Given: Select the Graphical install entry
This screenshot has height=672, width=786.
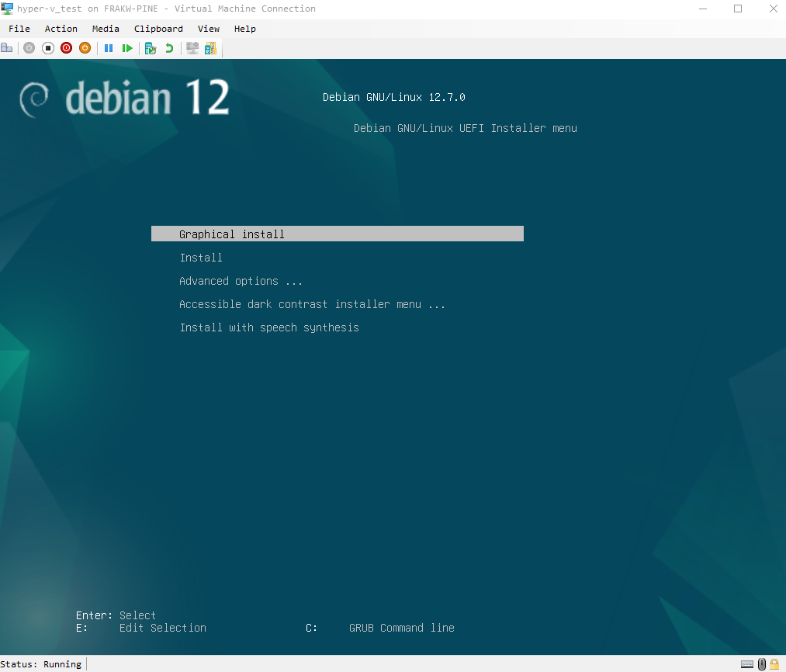Looking at the screenshot, I should pos(338,234).
